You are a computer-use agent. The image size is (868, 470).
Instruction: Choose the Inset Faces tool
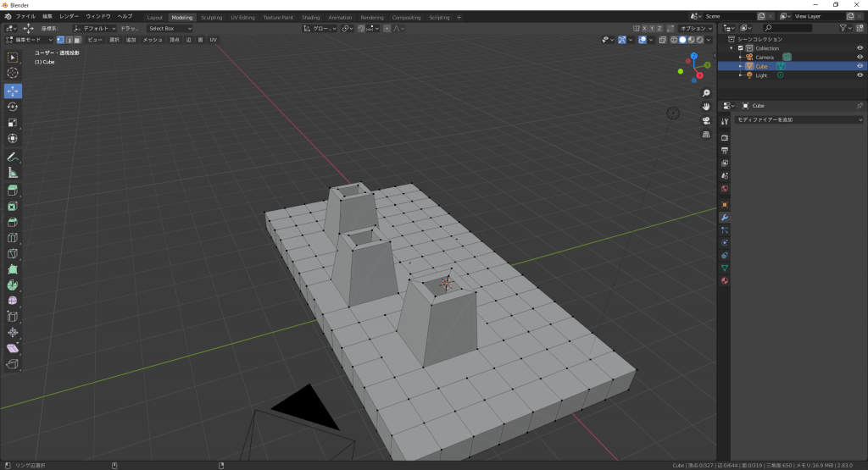click(12, 207)
